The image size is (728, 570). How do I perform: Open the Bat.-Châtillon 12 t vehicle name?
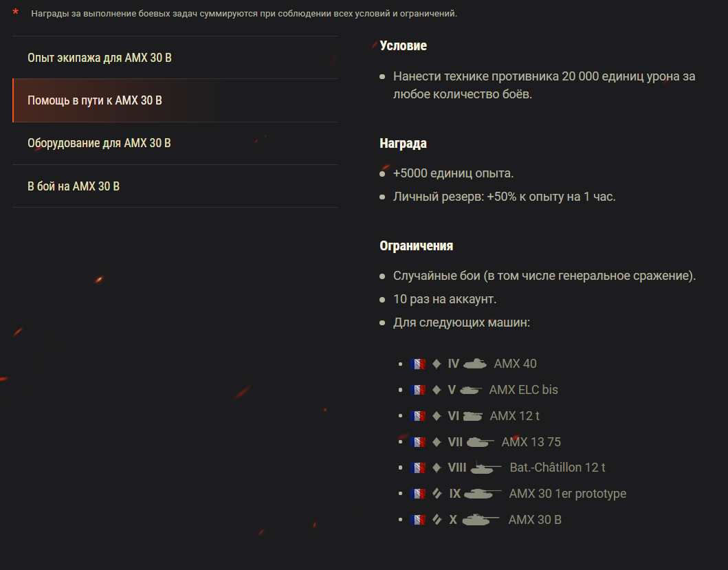558,468
